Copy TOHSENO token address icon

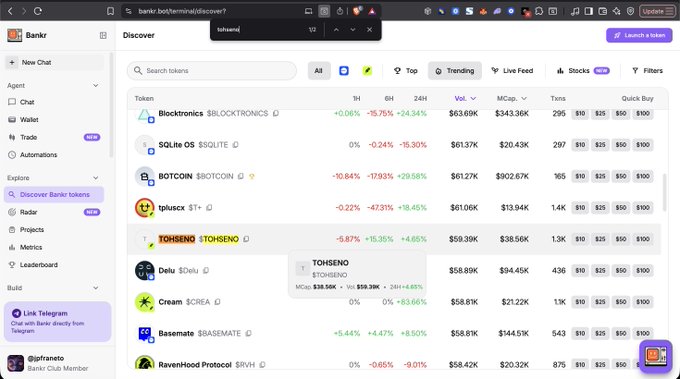(x=246, y=239)
